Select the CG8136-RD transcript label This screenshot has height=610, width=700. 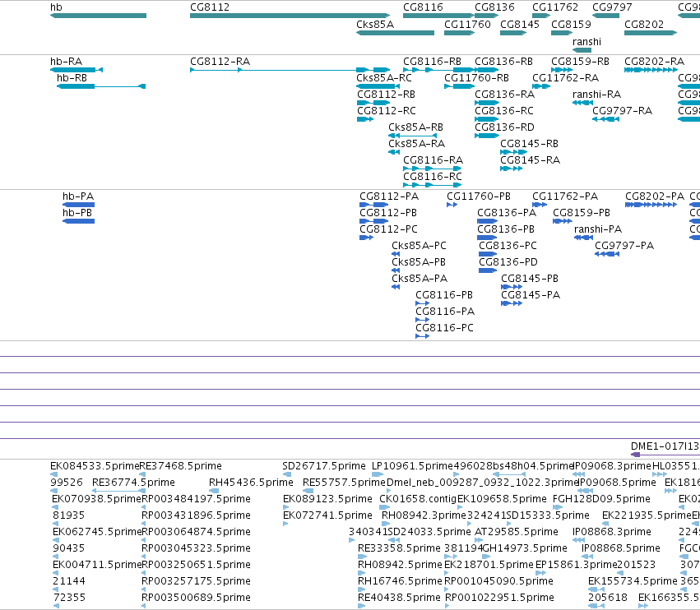[x=504, y=127]
